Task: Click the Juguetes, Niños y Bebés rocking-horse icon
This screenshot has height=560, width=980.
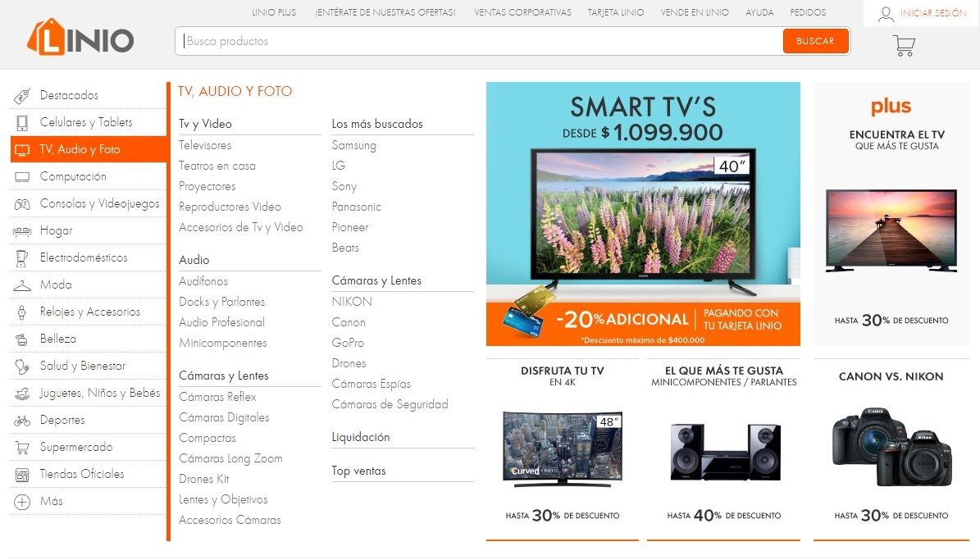Action: coord(22,394)
